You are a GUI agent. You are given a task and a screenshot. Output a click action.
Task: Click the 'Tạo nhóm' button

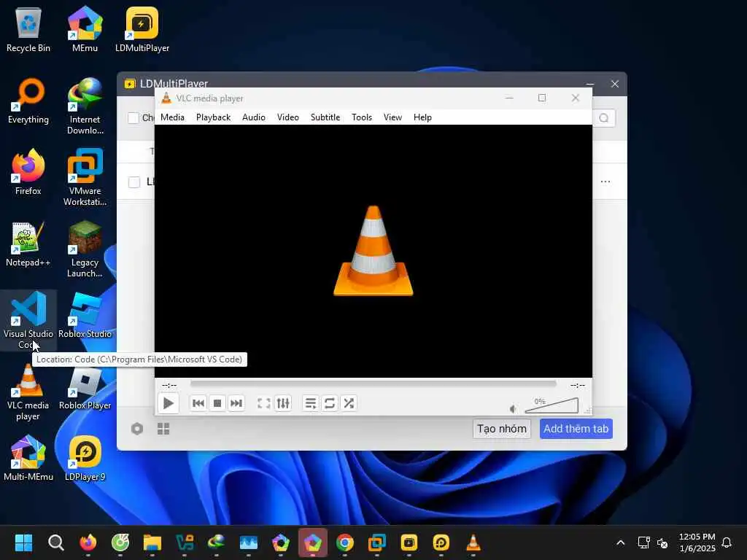point(502,429)
